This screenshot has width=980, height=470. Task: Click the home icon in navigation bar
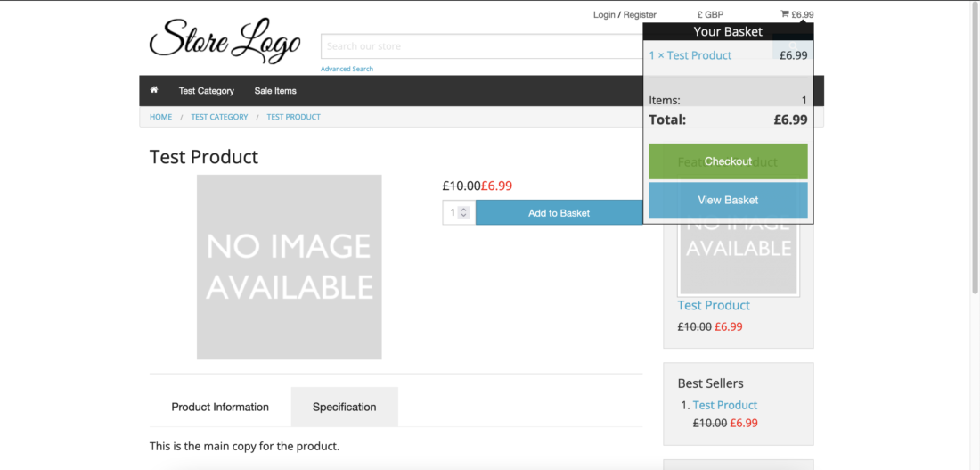click(154, 90)
